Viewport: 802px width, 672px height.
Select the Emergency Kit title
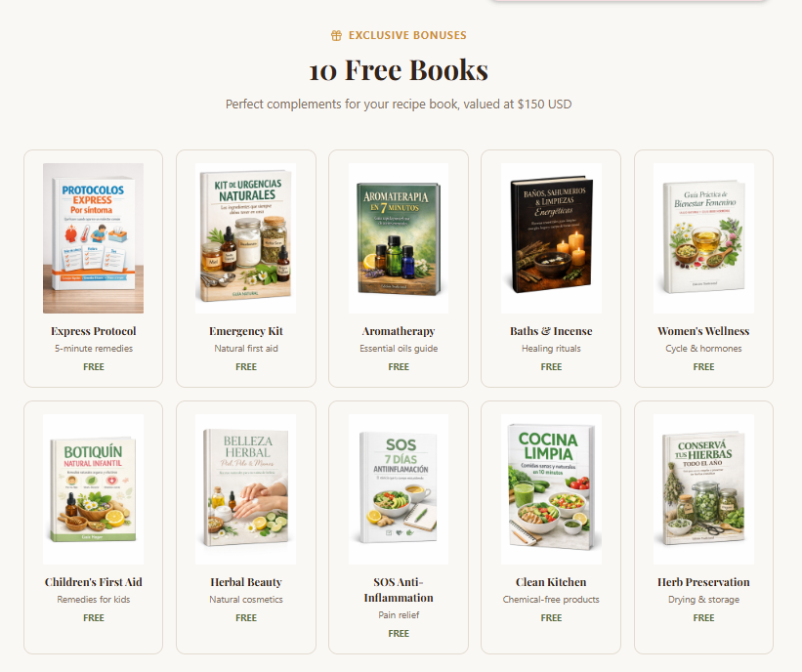[x=246, y=331]
